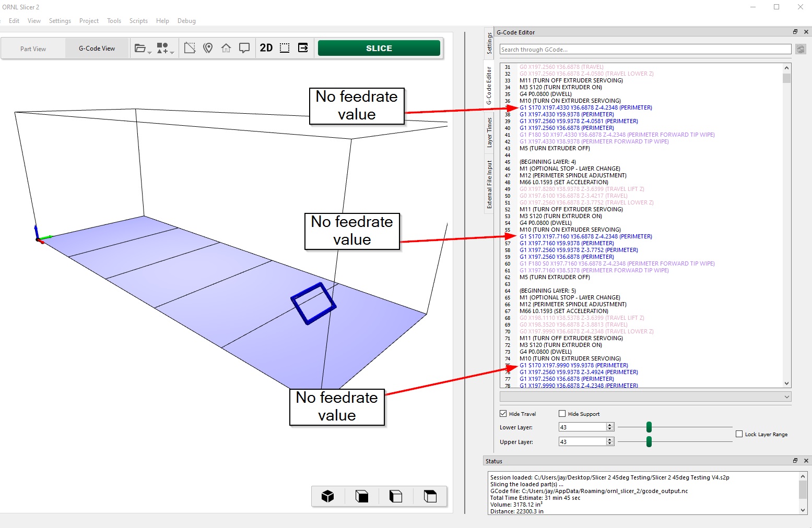The image size is (812, 528).
Task: Open the vertical G-Code Editor side tab
Action: [x=489, y=85]
